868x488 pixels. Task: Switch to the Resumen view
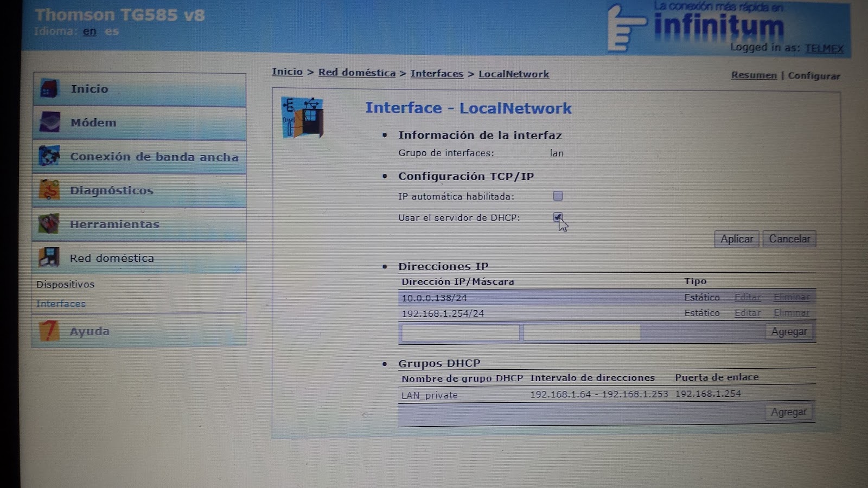tap(753, 75)
